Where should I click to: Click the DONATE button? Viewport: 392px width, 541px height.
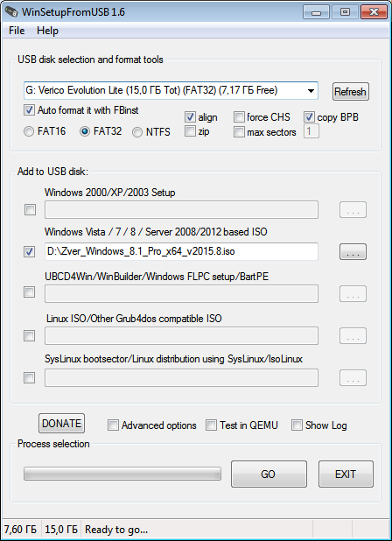coord(61,423)
